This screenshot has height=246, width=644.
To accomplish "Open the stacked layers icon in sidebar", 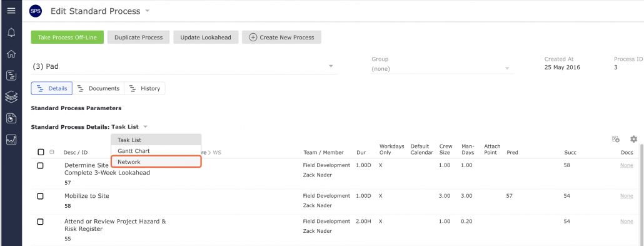I will click(11, 97).
